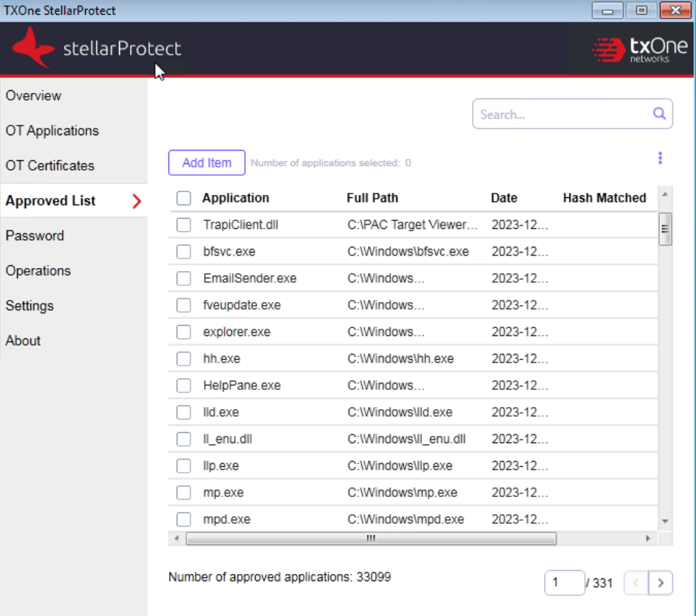The height and width of the screenshot is (616, 696).
Task: Click the search magnifier icon
Action: pyautogui.click(x=659, y=114)
